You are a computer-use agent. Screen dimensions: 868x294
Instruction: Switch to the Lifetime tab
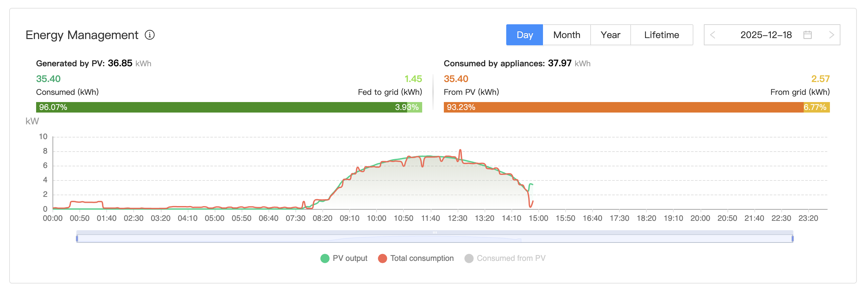pos(662,35)
